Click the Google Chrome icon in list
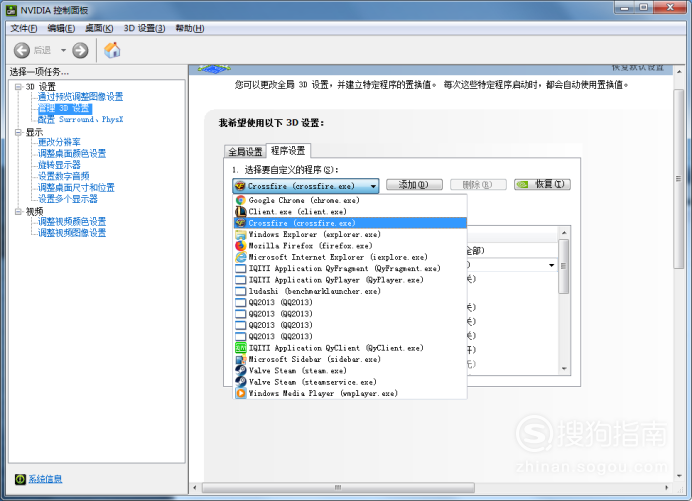 241,200
